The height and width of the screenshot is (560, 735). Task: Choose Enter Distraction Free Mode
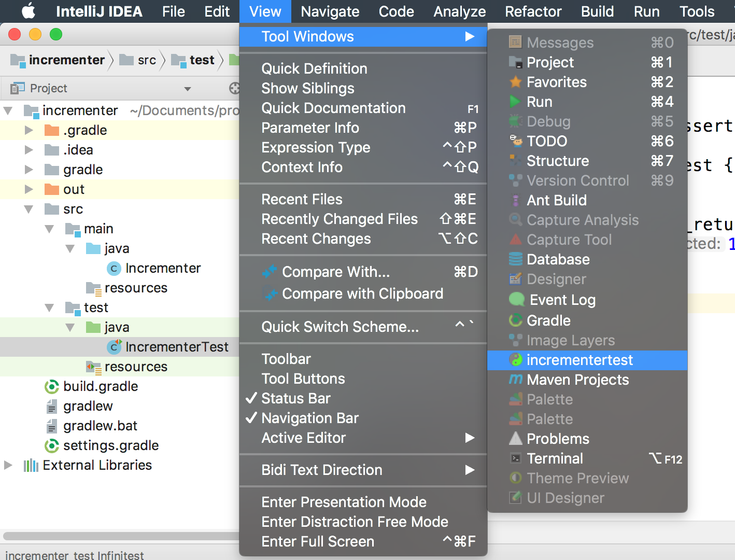tap(363, 522)
